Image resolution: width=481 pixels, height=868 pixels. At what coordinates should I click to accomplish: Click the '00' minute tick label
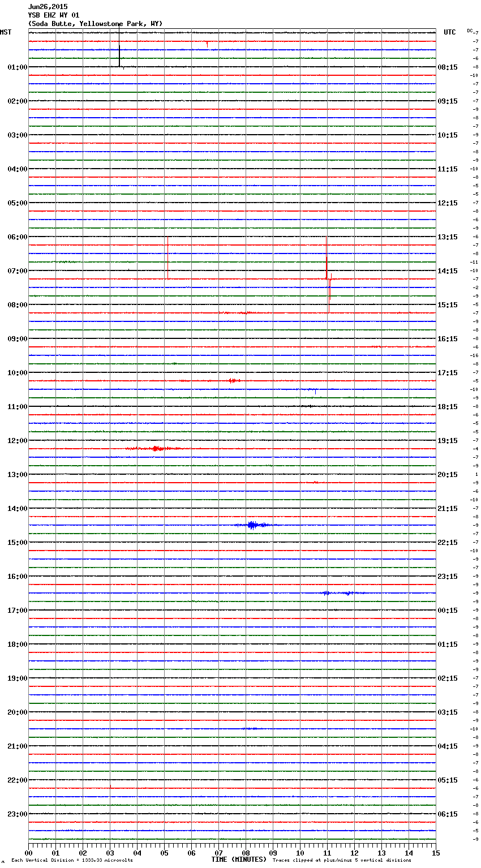(28, 853)
